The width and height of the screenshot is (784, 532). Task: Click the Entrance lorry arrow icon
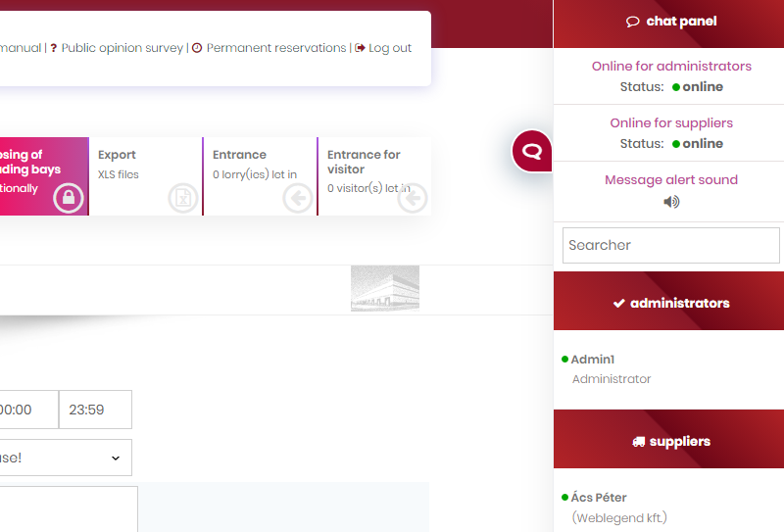(297, 198)
